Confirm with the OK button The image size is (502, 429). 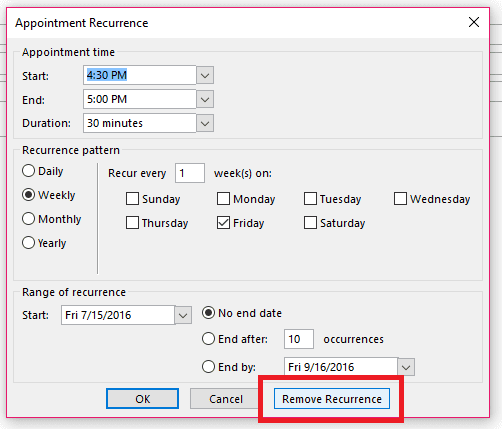point(142,399)
